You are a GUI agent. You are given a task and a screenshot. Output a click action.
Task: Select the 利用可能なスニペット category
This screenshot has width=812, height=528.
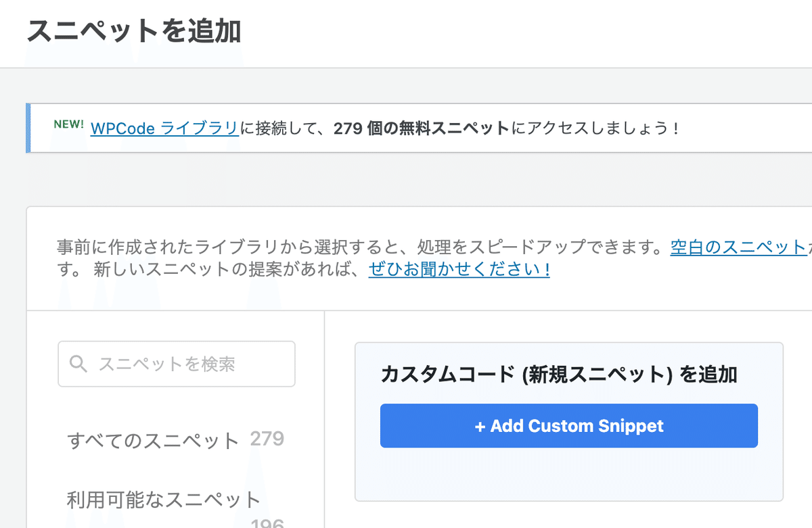point(164,500)
